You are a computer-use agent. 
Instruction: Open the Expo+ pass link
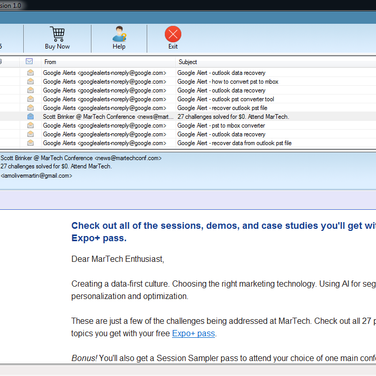[x=193, y=333]
